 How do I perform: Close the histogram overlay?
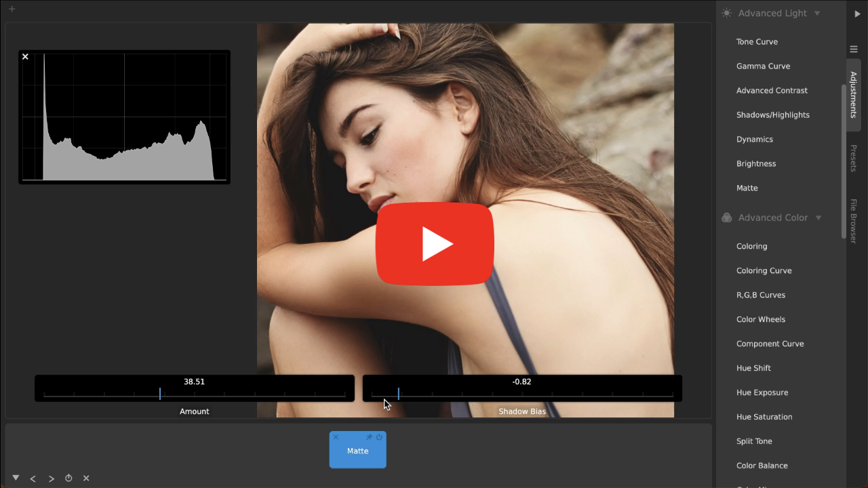25,57
